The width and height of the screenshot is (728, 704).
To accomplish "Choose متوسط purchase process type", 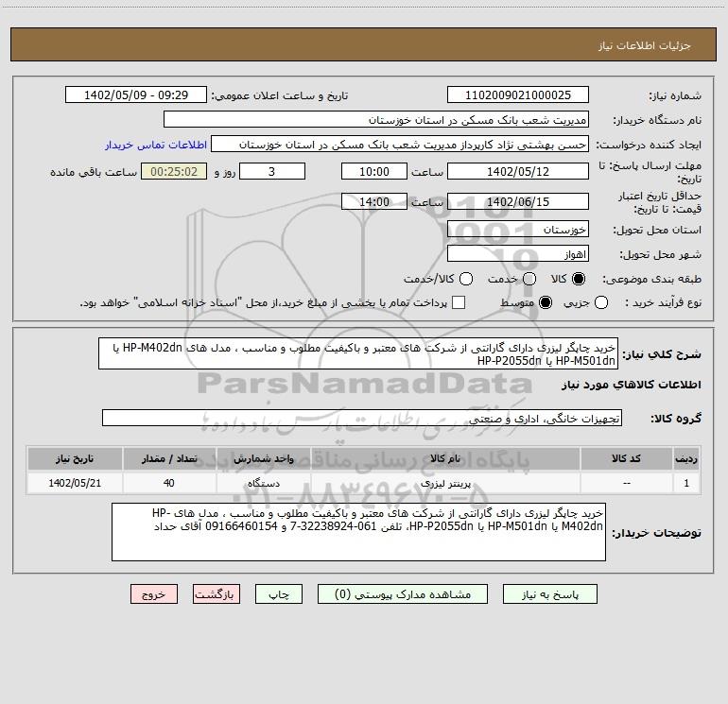I will [546, 302].
